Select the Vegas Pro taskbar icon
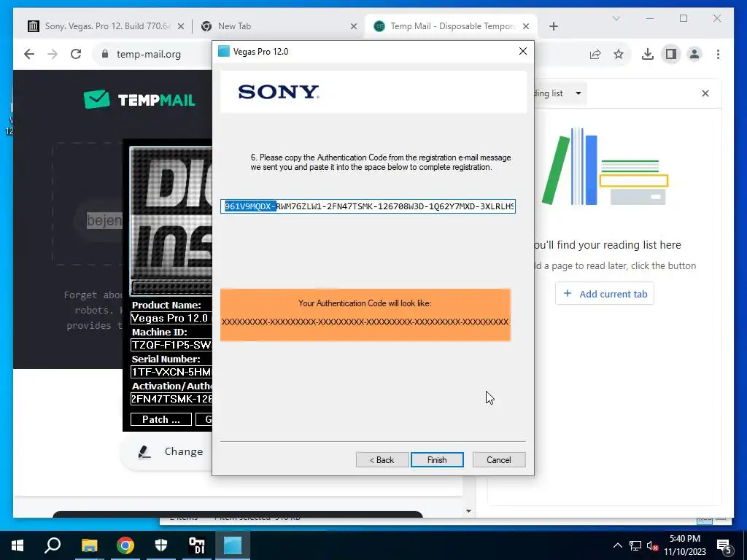This screenshot has height=560, width=747. pos(233,545)
